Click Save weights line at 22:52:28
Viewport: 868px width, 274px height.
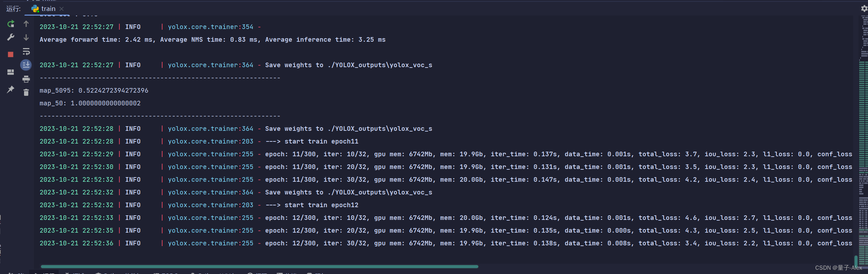236,129
